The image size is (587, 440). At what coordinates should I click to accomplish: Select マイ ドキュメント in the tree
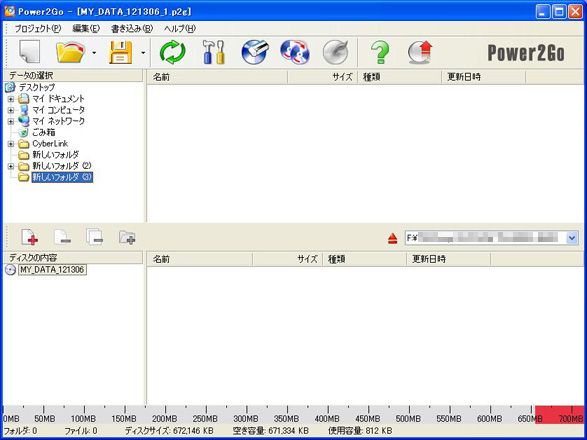[58, 98]
